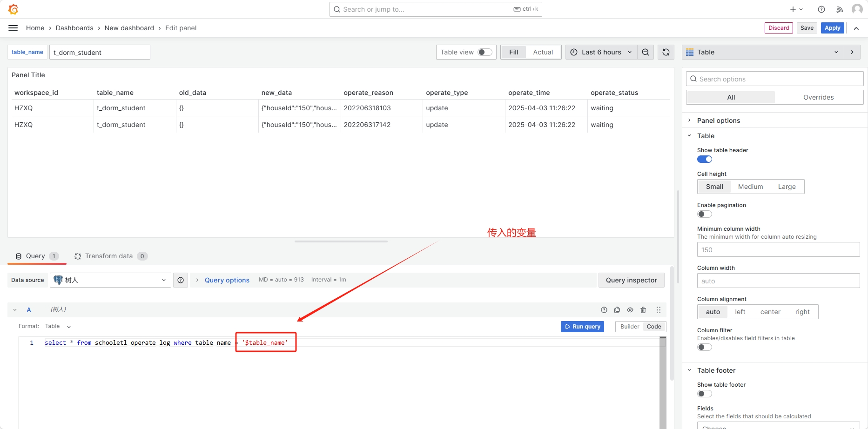The image size is (868, 429).
Task: Click the Grafana logo icon
Action: point(13,9)
